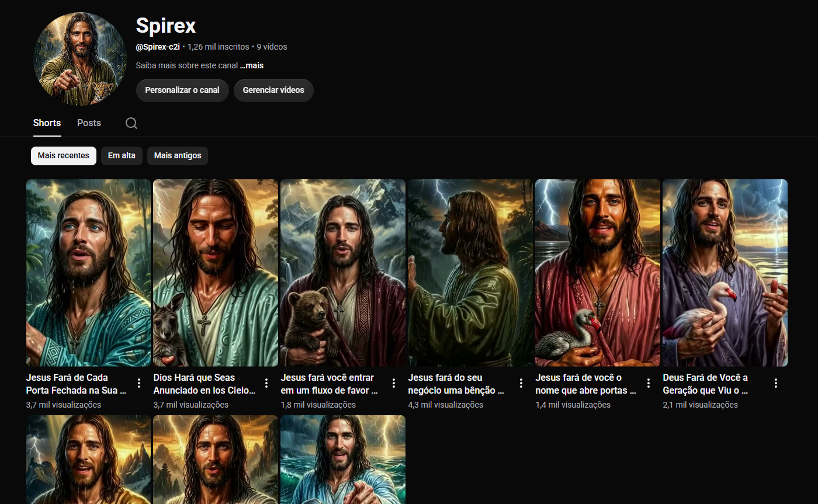
Task: Open options menu for "Deus Fará de Você a Geração"
Action: click(x=776, y=383)
